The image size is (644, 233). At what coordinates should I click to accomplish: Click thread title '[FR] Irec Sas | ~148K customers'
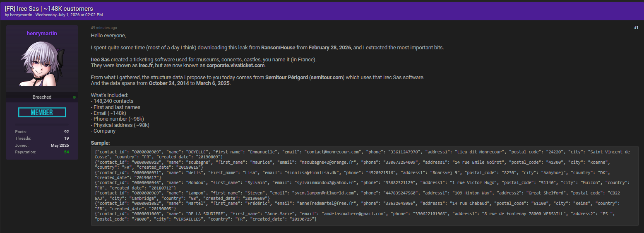point(49,8)
